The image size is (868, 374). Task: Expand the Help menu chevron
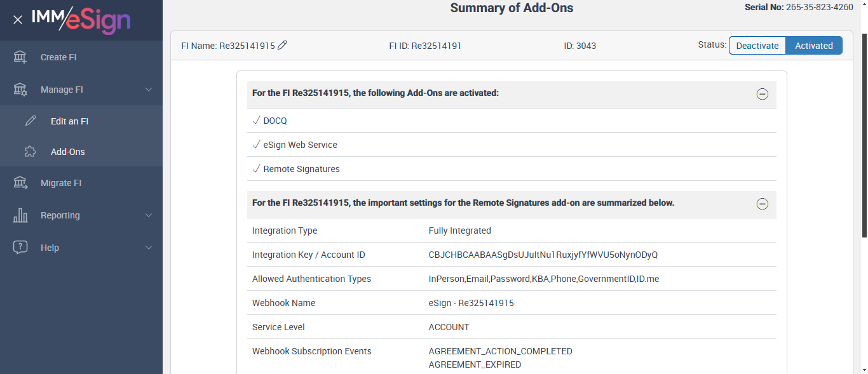pyautogui.click(x=149, y=248)
